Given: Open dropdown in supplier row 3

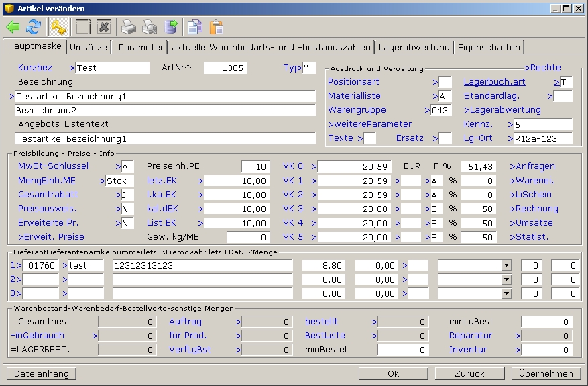Looking at the screenshot, I should (x=506, y=293).
